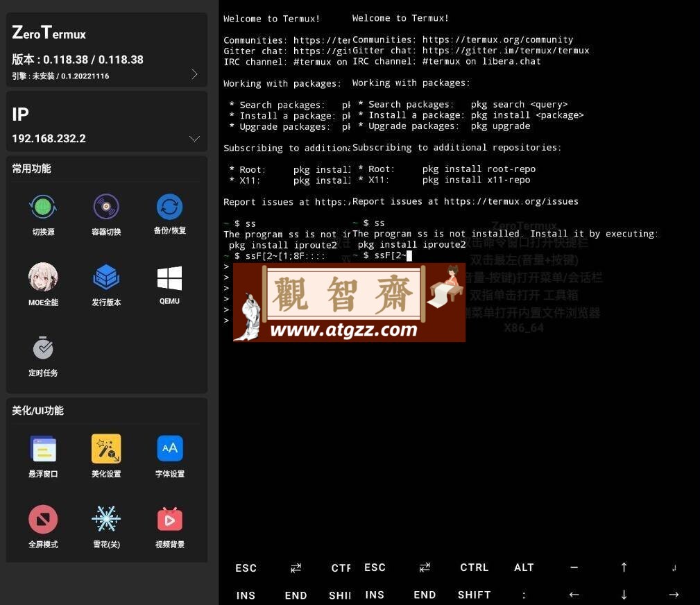This screenshot has height=605, width=700.
Task: Select the libera.chat text in terminal
Action: pos(511,61)
